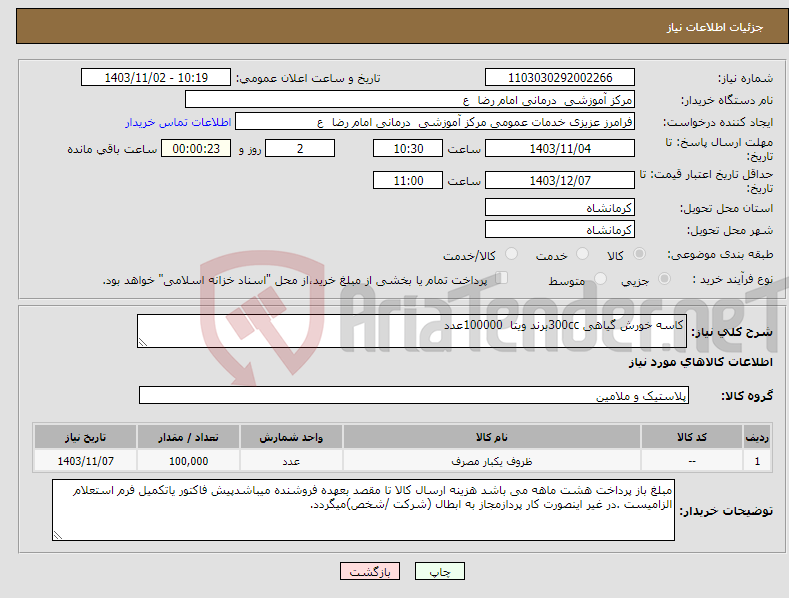Click the ظروف یکبار مصرف item cell
789x598 pixels.
(x=492, y=461)
